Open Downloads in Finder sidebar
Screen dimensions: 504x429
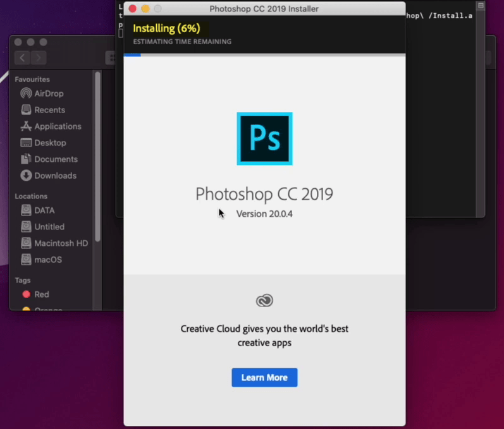[x=55, y=176]
